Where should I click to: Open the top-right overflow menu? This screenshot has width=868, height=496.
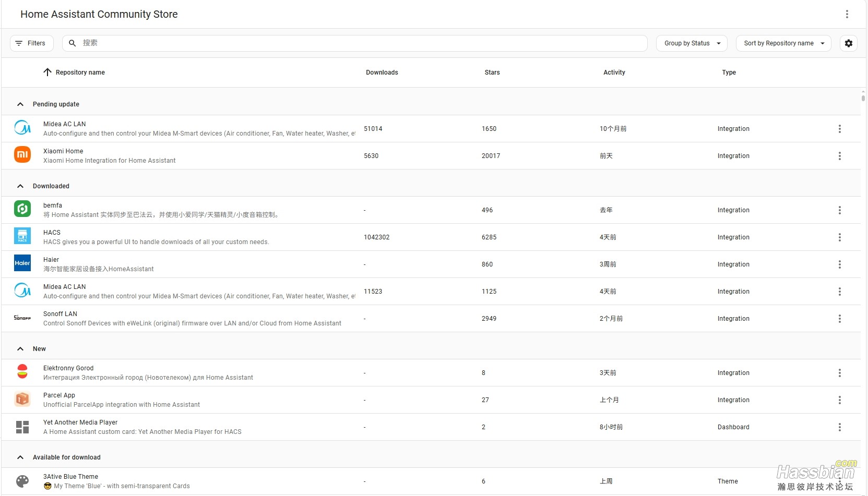pos(847,14)
